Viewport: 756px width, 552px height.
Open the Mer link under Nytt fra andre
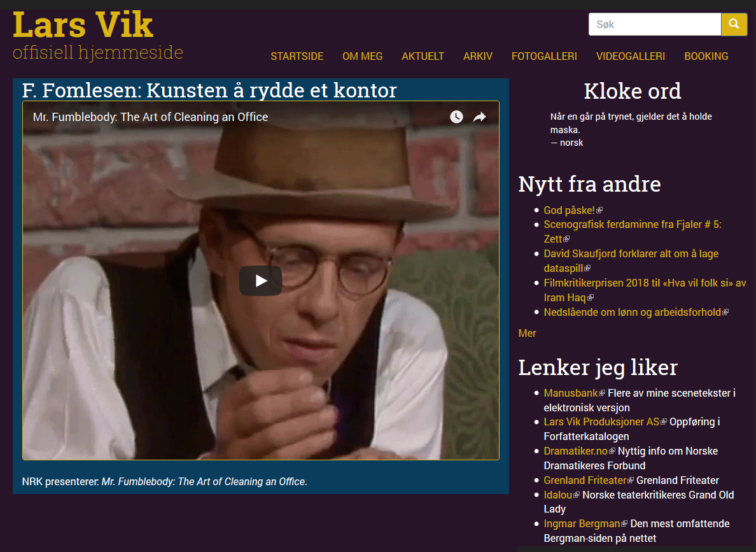pos(527,334)
